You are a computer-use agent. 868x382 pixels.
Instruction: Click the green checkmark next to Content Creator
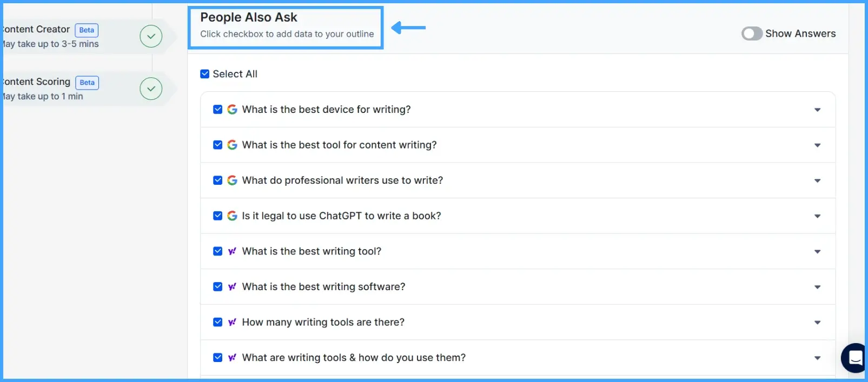pyautogui.click(x=150, y=36)
